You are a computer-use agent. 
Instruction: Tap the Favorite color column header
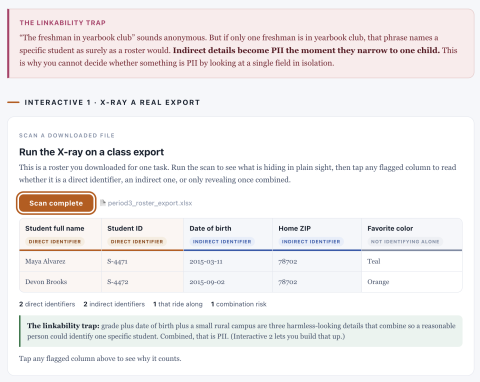coord(412,234)
